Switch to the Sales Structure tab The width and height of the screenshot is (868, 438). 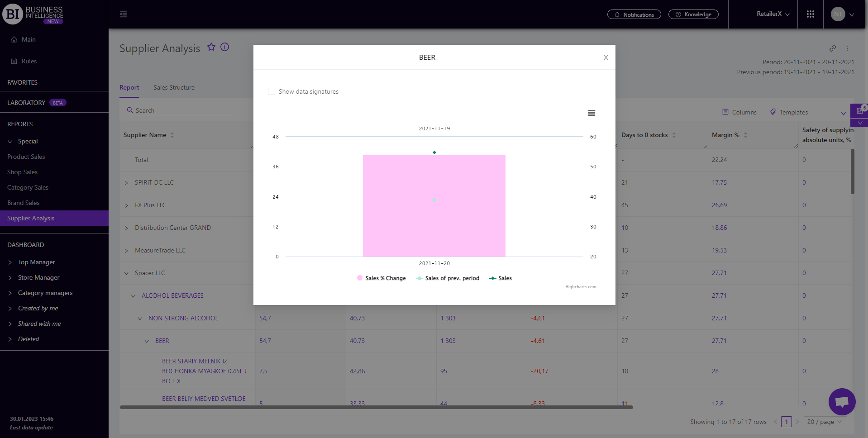tap(174, 87)
